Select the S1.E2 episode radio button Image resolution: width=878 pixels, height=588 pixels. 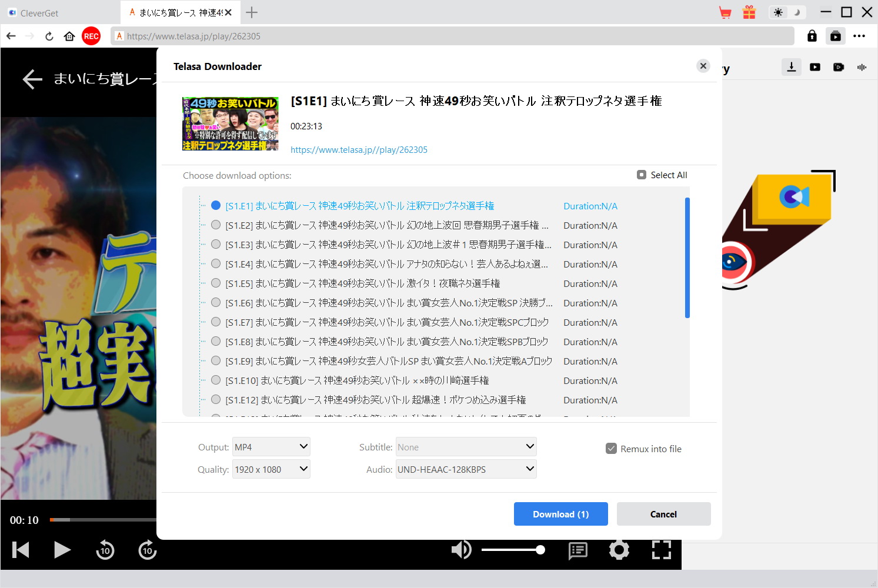click(216, 225)
